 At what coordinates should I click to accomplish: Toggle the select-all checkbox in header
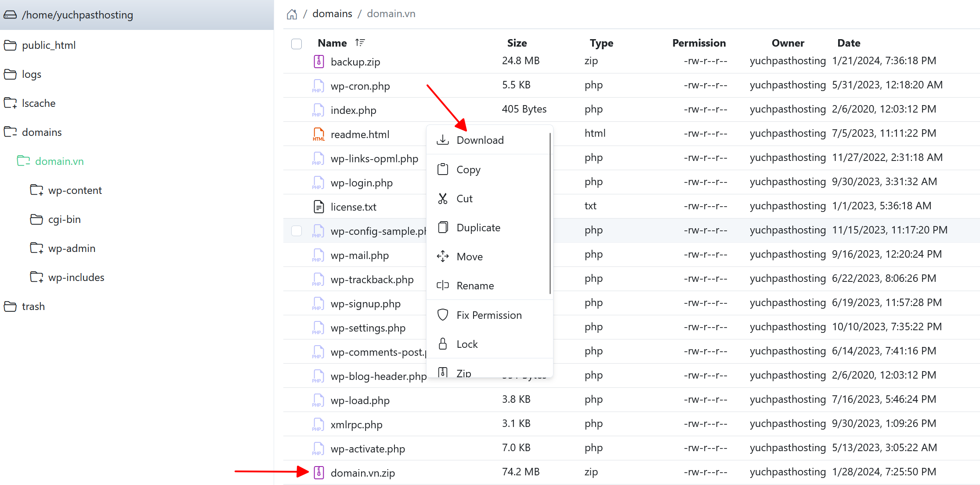(297, 44)
